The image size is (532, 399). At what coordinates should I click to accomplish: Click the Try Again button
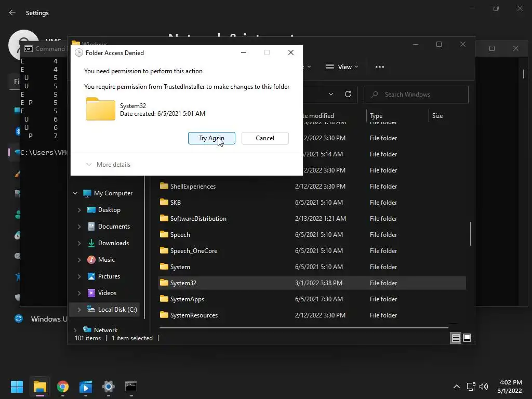pos(211,138)
